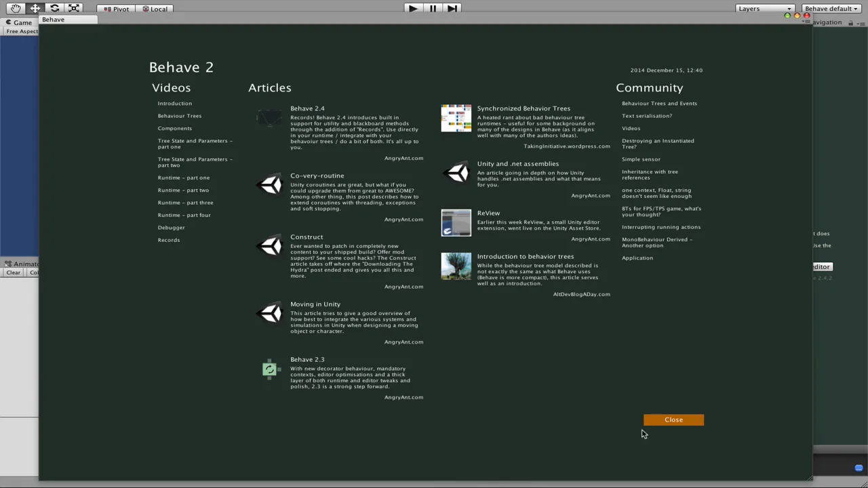Open the Co-very-routine article title

click(x=317, y=176)
